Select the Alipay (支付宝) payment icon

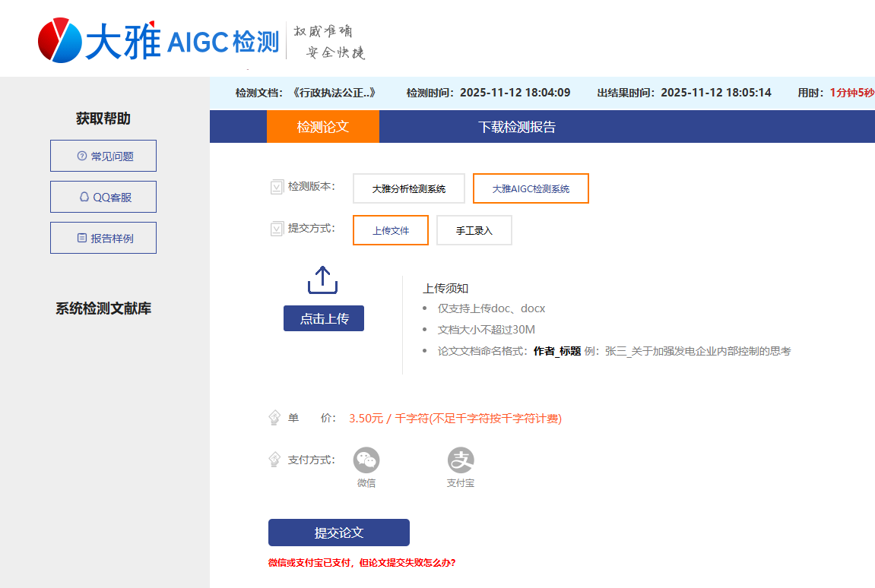coord(460,460)
